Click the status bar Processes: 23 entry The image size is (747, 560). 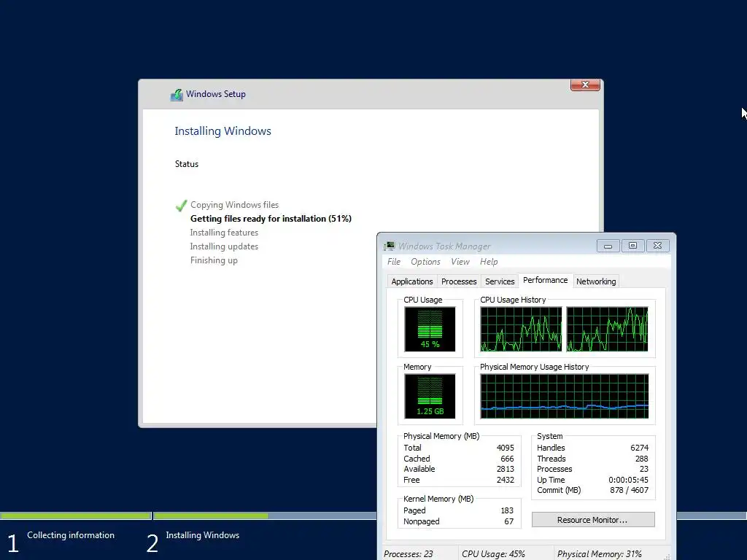point(409,554)
